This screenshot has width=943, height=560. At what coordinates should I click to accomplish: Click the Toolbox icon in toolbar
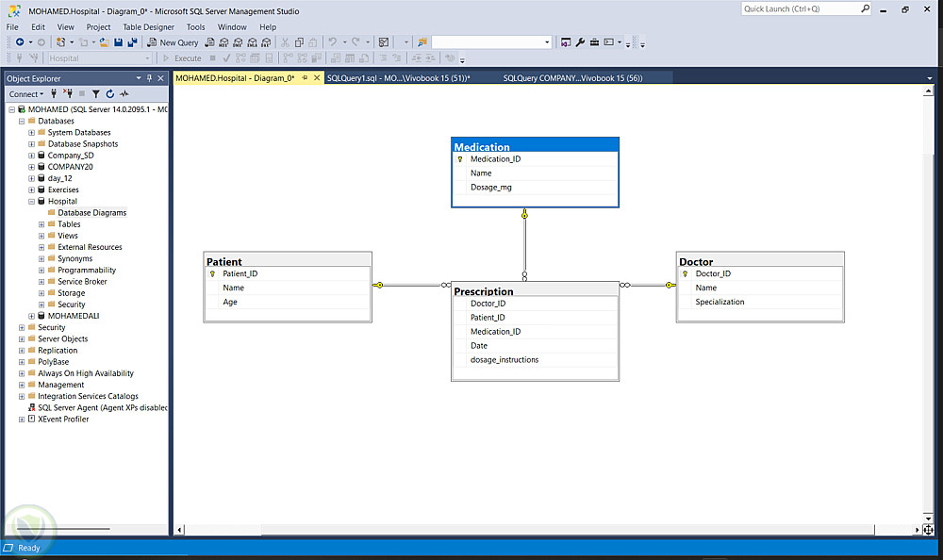pyautogui.click(x=594, y=42)
